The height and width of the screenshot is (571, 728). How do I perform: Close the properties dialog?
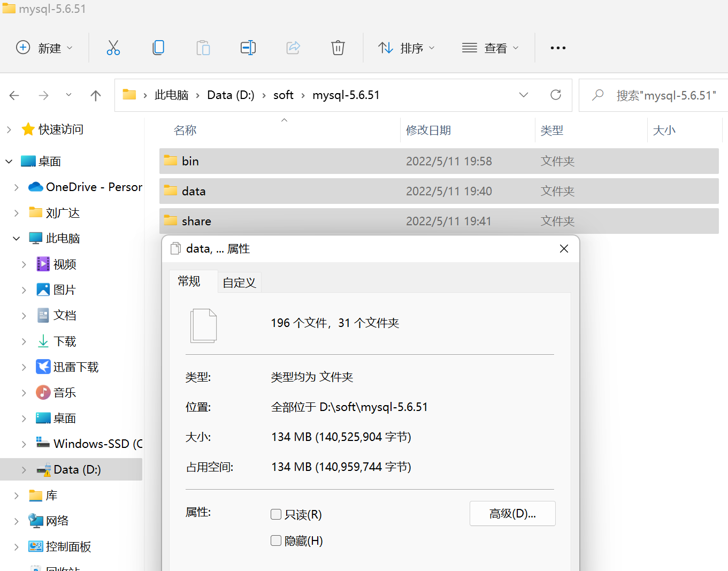(x=564, y=248)
